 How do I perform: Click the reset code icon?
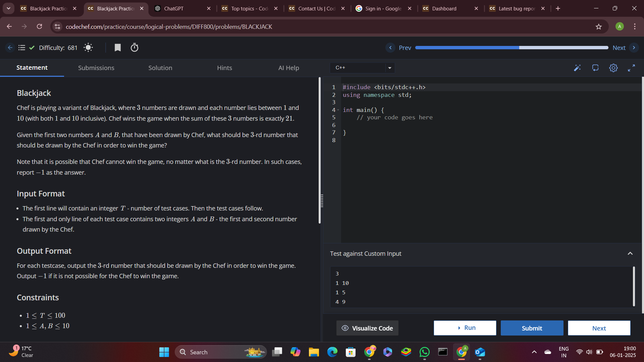pos(595,68)
